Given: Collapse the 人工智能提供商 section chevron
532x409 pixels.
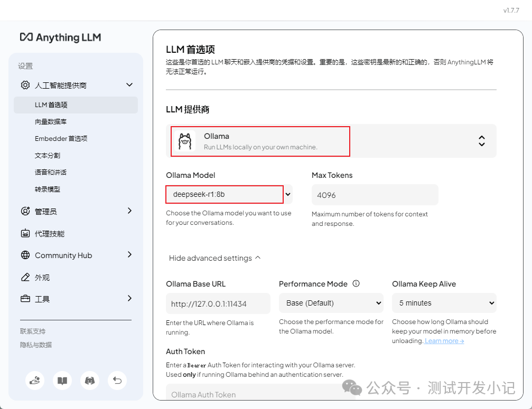Looking at the screenshot, I should 129,85.
